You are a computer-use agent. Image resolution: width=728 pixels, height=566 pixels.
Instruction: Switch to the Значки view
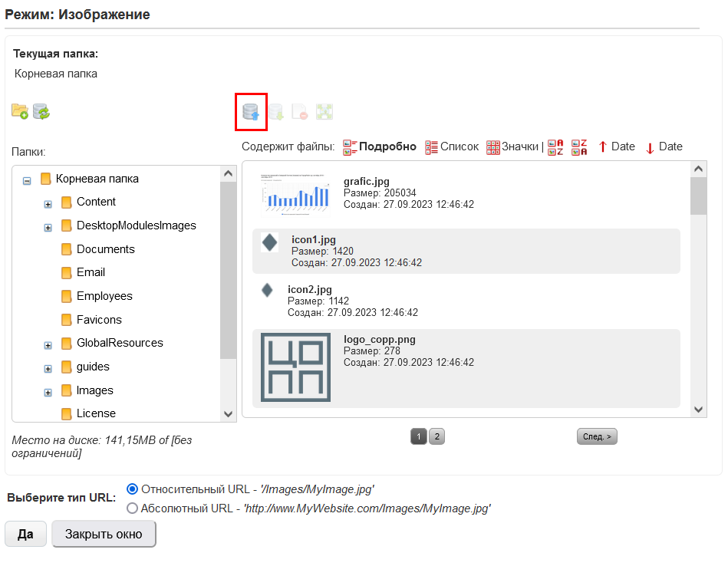click(x=512, y=147)
